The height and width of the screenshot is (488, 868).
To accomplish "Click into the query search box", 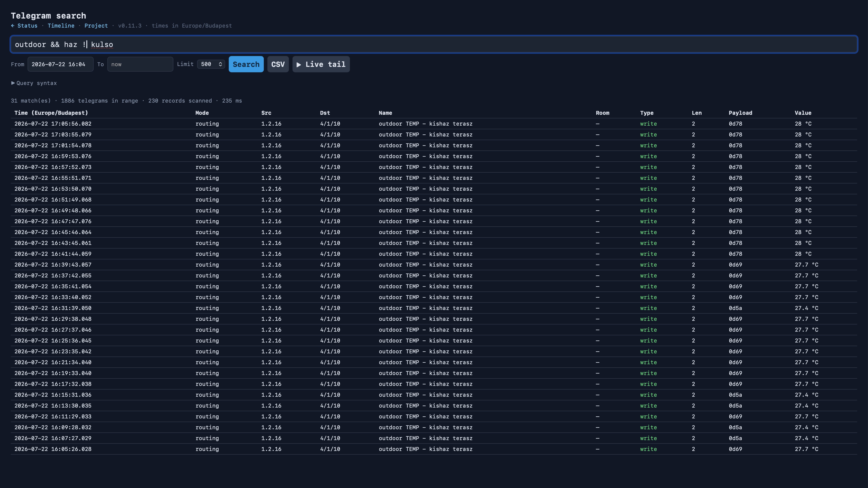I will coord(434,45).
